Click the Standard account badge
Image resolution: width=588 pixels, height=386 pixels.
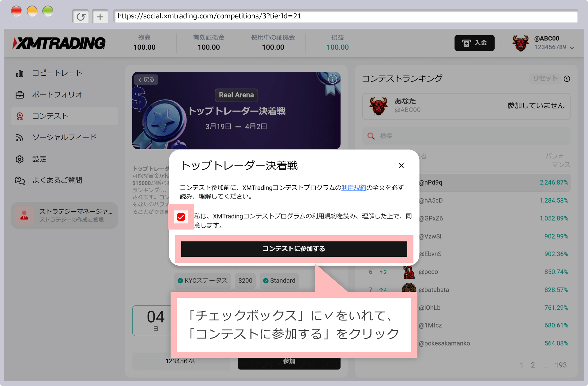[x=279, y=281]
